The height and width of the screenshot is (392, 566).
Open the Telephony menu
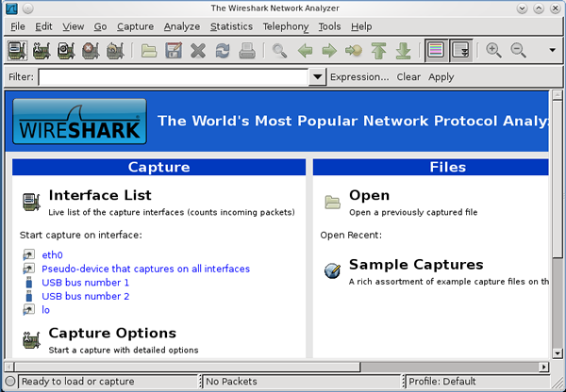[286, 26]
